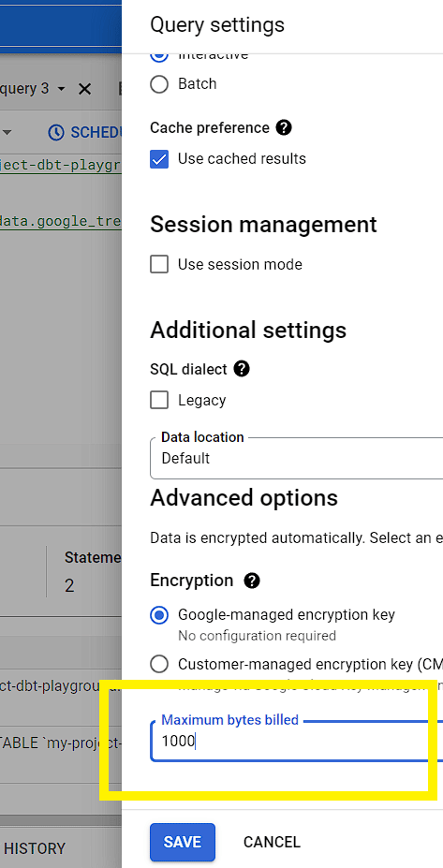The width and height of the screenshot is (443, 868).
Task: Click the Encryption help question icon
Action: click(252, 581)
